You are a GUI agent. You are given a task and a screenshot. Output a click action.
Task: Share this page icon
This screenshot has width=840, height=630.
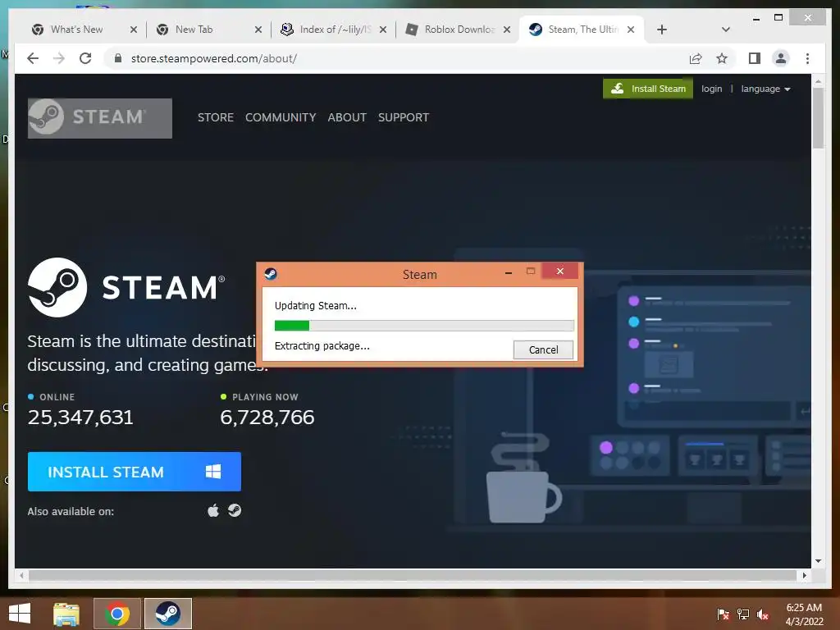tap(696, 58)
